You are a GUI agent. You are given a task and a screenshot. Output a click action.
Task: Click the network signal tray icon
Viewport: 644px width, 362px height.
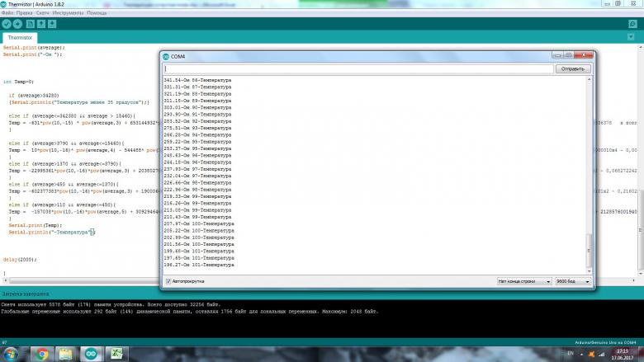coord(602,354)
